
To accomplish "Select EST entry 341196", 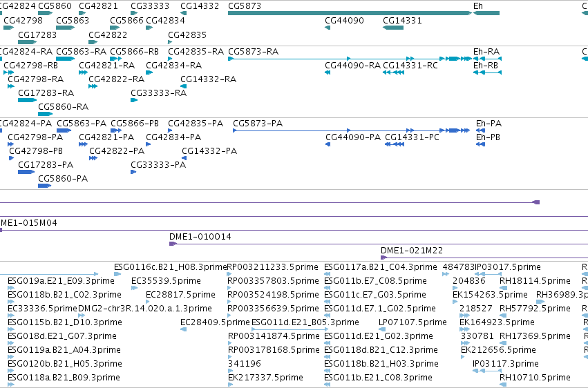I will coord(245,364).
